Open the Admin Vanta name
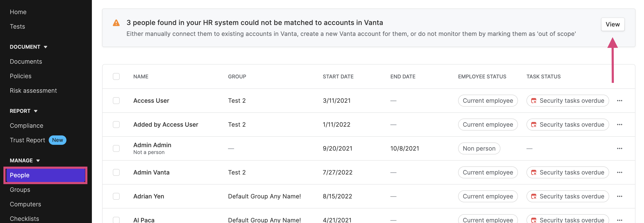Image resolution: width=644 pixels, height=223 pixels. (151, 173)
